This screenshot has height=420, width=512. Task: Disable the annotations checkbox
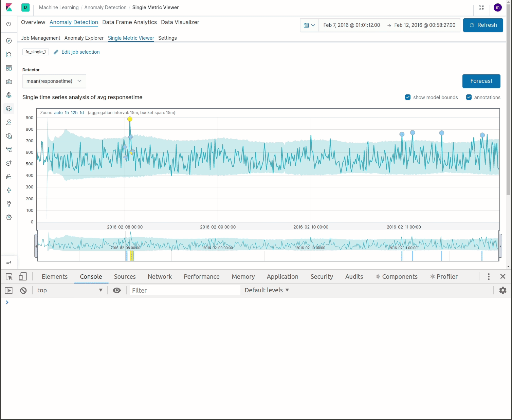[x=469, y=97]
